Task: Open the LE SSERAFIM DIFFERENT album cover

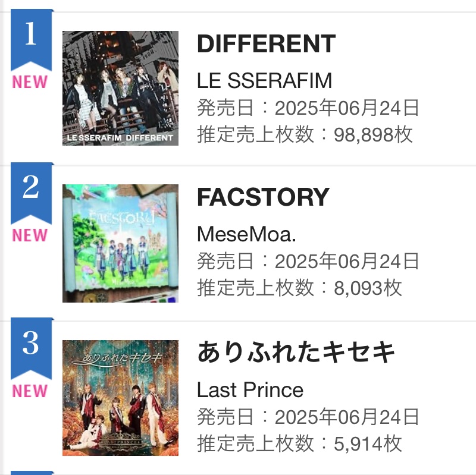Action: click(121, 88)
